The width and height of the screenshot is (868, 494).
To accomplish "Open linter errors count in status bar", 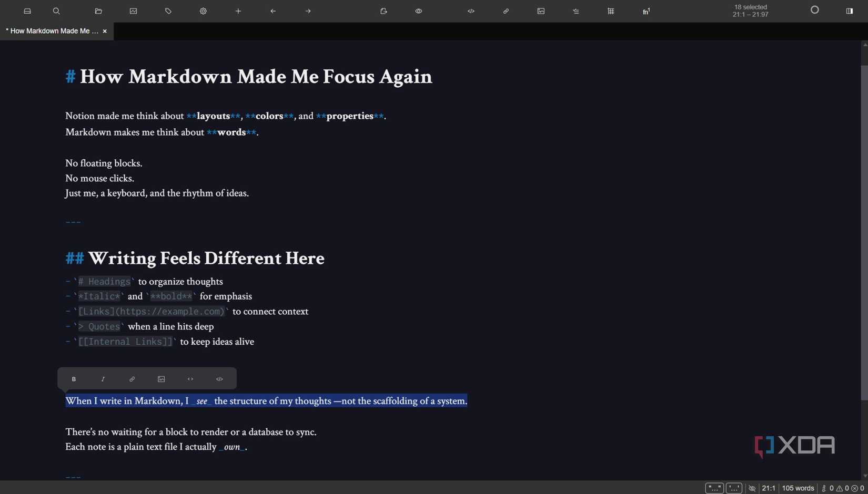I will [858, 488].
